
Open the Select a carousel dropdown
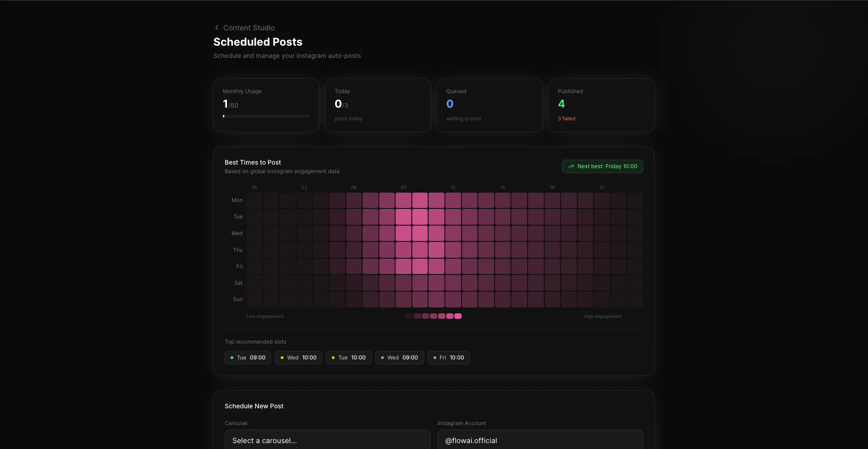click(x=327, y=440)
